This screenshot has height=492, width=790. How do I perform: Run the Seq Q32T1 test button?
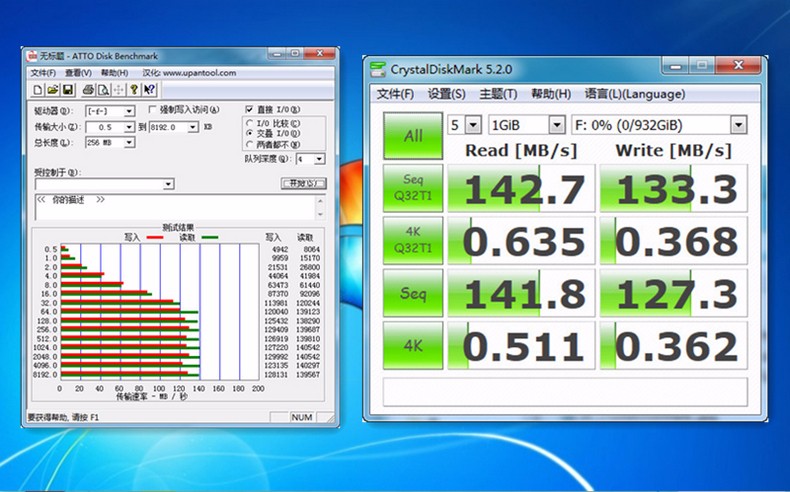coord(413,188)
